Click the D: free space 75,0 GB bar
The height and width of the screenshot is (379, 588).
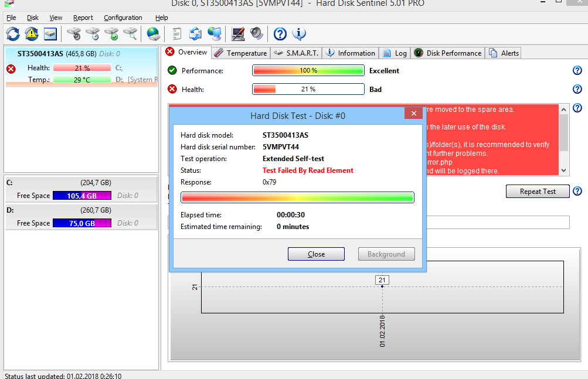[x=82, y=223]
